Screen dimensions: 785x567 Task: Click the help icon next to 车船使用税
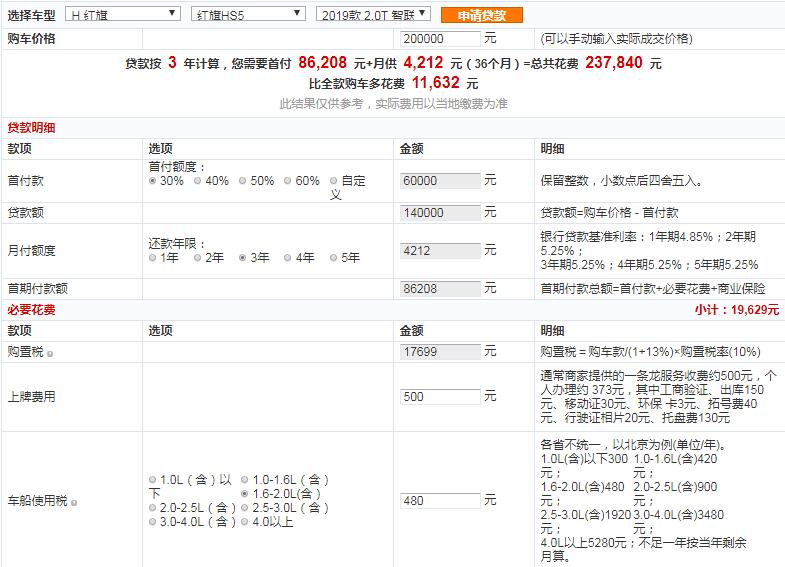coord(74,502)
